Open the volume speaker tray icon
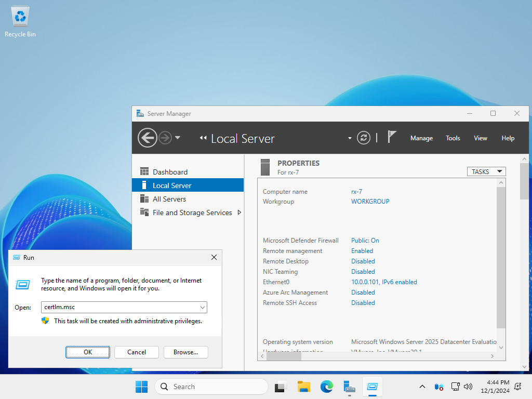532x399 pixels. click(x=468, y=387)
